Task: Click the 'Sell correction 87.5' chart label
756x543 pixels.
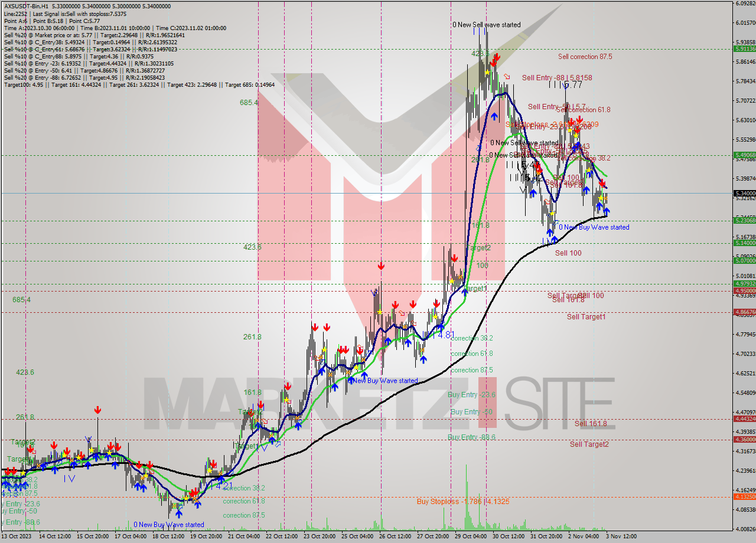Action: [585, 57]
